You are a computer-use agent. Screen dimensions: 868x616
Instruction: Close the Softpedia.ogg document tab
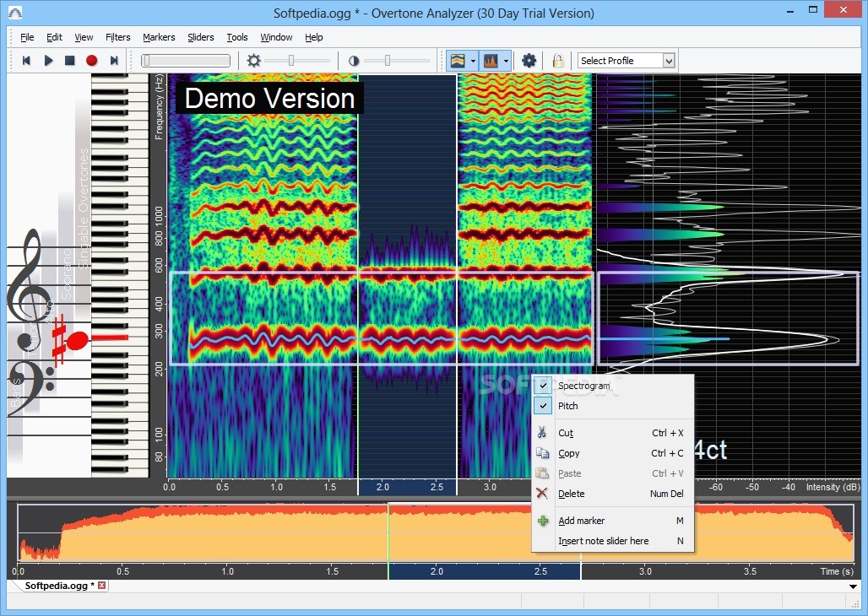[x=102, y=585]
